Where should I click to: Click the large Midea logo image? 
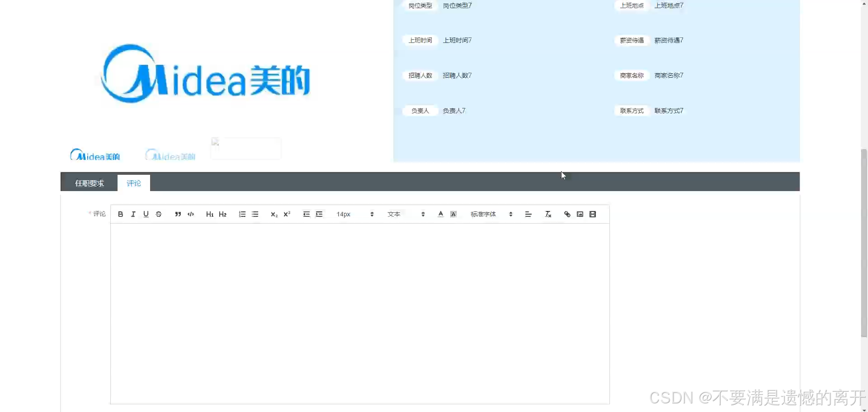pos(206,74)
